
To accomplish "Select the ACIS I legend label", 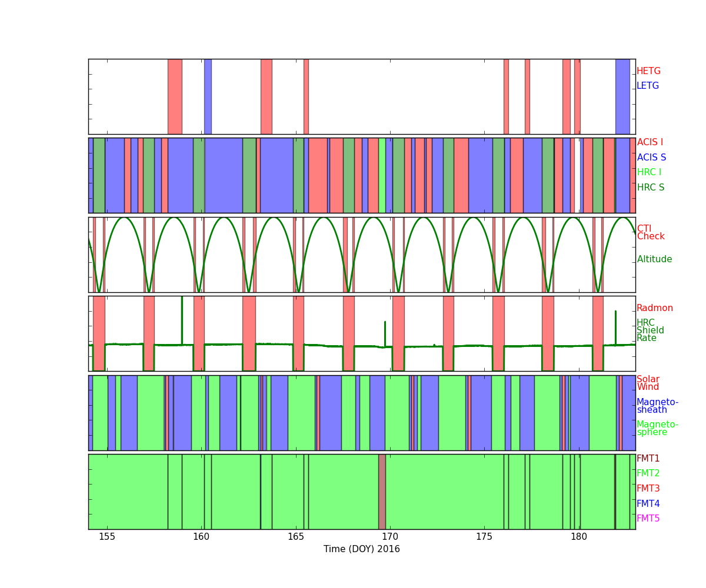I will [650, 142].
